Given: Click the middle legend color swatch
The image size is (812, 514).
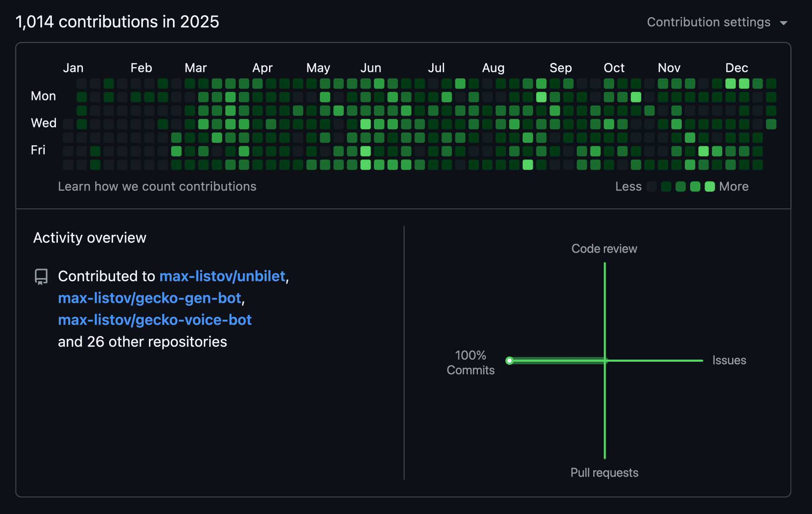Looking at the screenshot, I should tap(681, 187).
